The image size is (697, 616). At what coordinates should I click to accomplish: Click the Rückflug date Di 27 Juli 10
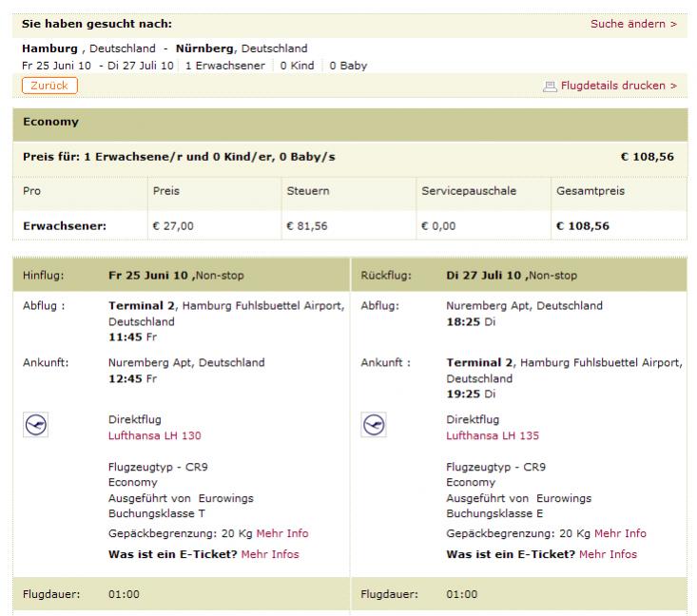[485, 276]
